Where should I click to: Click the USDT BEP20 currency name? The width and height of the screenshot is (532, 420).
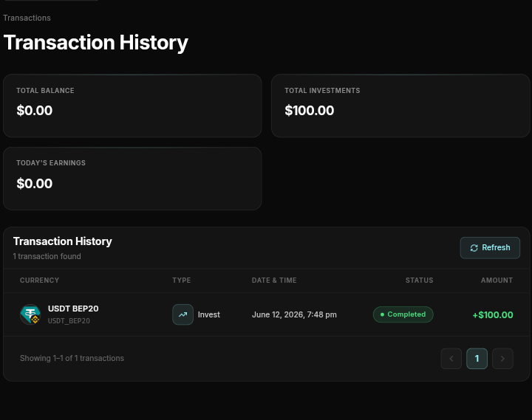pos(73,309)
